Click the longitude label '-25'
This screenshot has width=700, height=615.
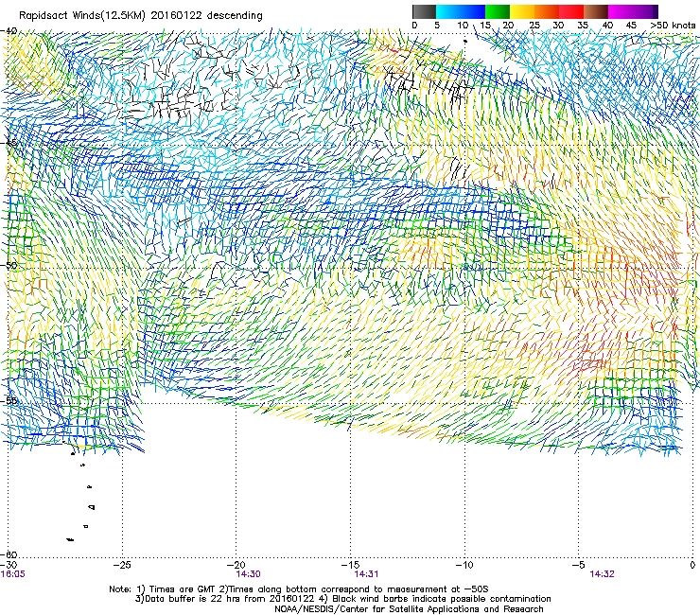tap(122, 565)
